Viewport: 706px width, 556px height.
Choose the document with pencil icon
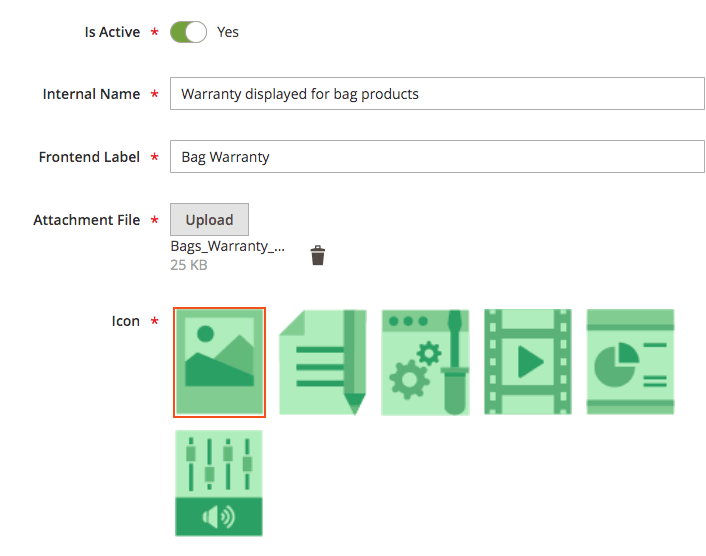(x=322, y=362)
